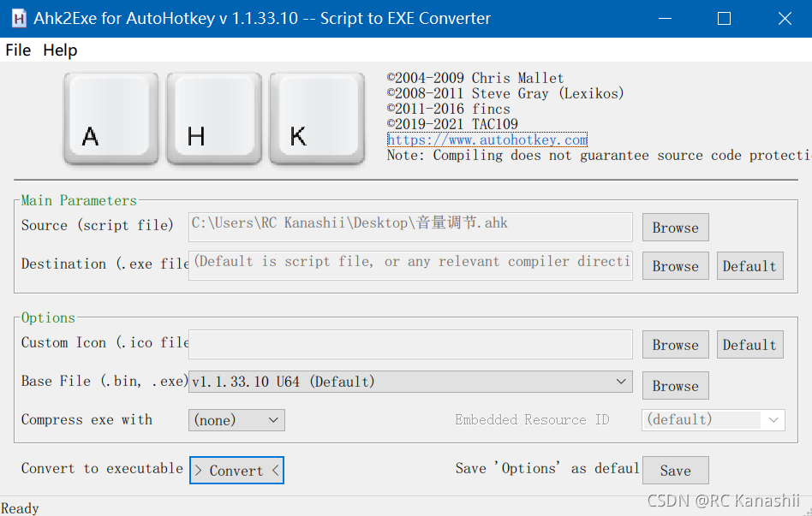Open the Compress exe with dropdown
The image size is (812, 516).
(236, 420)
